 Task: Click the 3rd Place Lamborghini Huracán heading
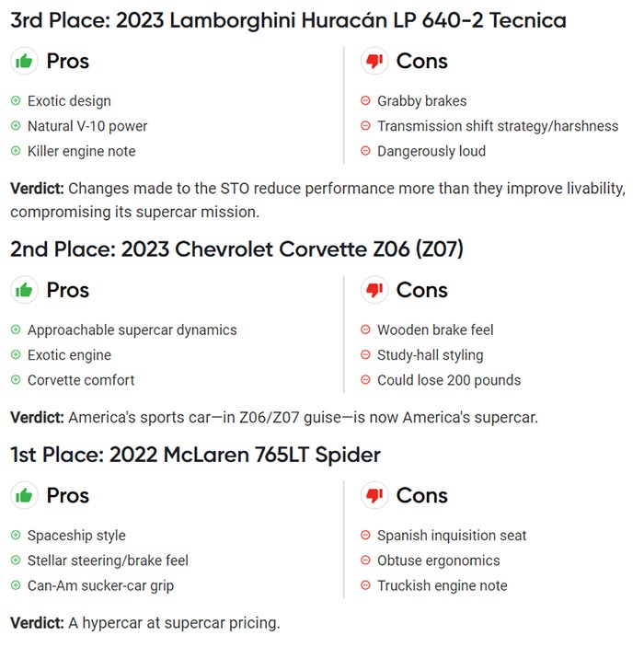click(288, 20)
